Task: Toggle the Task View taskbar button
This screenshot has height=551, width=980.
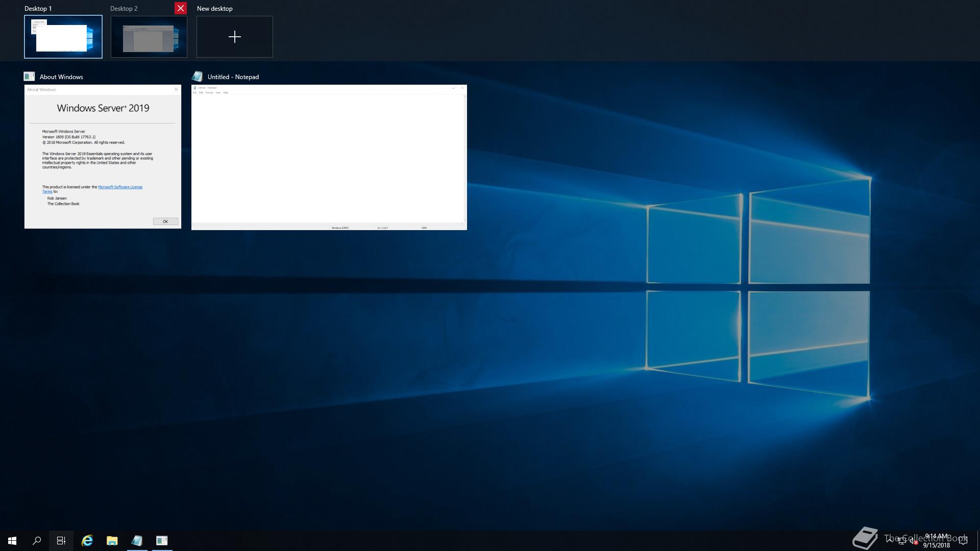Action: tap(61, 541)
